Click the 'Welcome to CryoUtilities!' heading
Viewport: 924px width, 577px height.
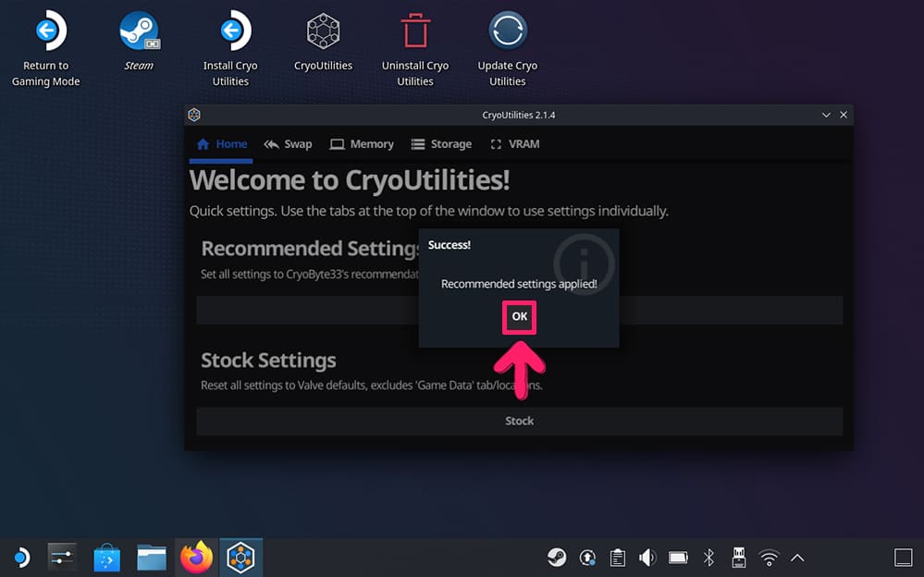pos(350,179)
